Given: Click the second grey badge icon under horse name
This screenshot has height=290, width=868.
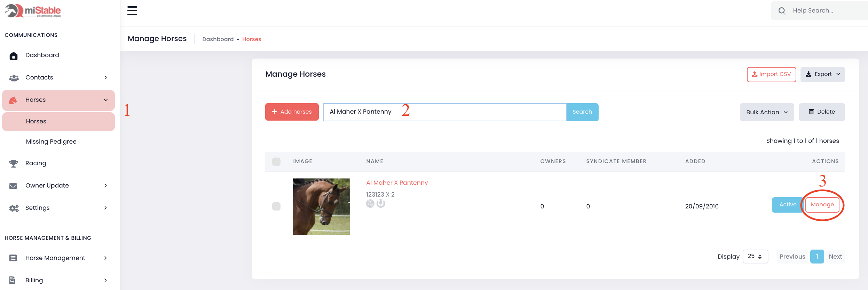Looking at the screenshot, I should [x=381, y=204].
